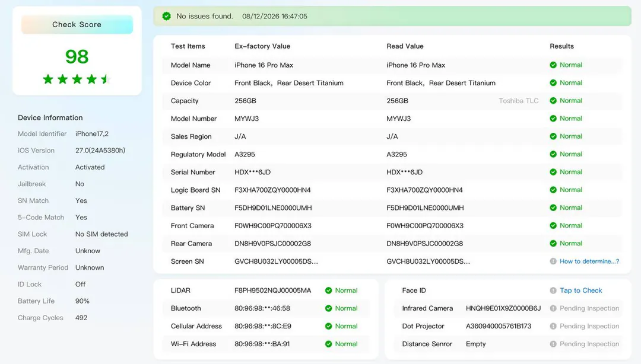Click the Results column header
This screenshot has height=364, width=641.
[x=561, y=46]
